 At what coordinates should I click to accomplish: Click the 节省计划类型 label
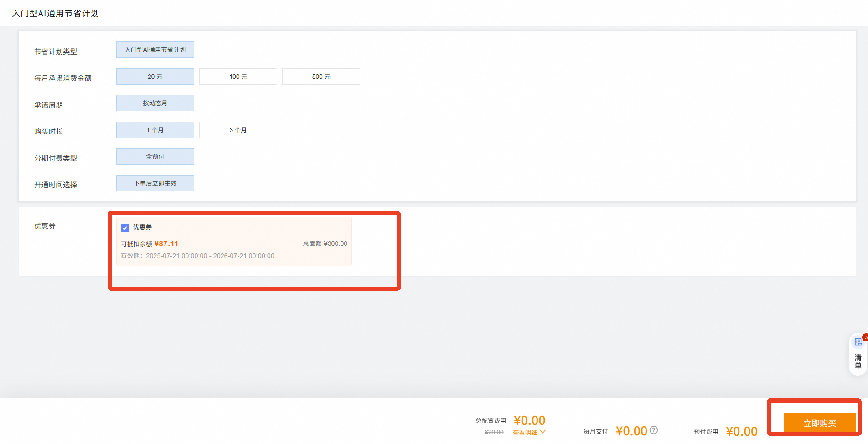(56, 52)
